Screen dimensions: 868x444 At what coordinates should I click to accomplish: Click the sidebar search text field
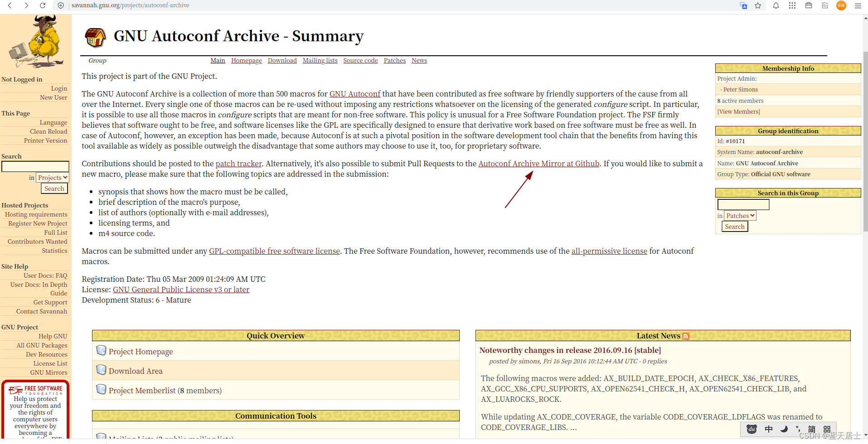click(x=35, y=167)
